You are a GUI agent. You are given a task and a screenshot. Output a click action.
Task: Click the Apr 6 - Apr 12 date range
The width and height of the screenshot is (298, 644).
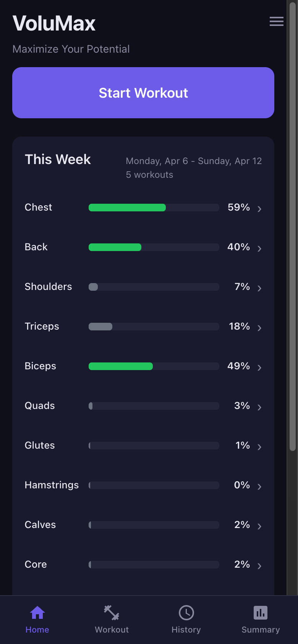pyautogui.click(x=193, y=161)
